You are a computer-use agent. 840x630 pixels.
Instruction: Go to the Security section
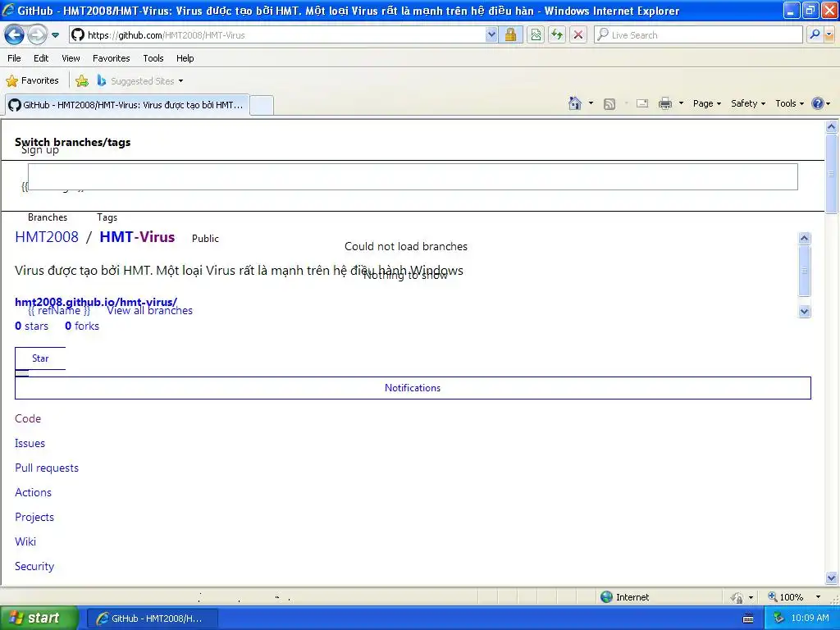(34, 566)
